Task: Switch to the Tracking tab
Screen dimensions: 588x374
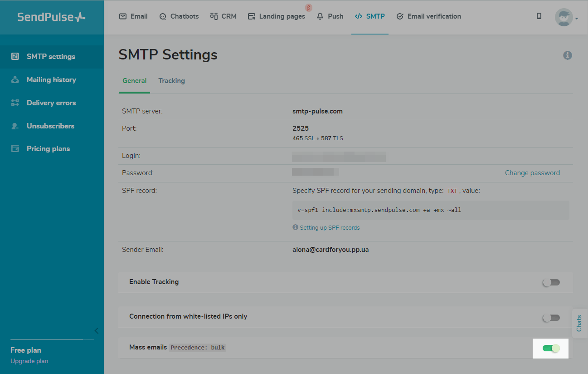Action: pos(171,81)
